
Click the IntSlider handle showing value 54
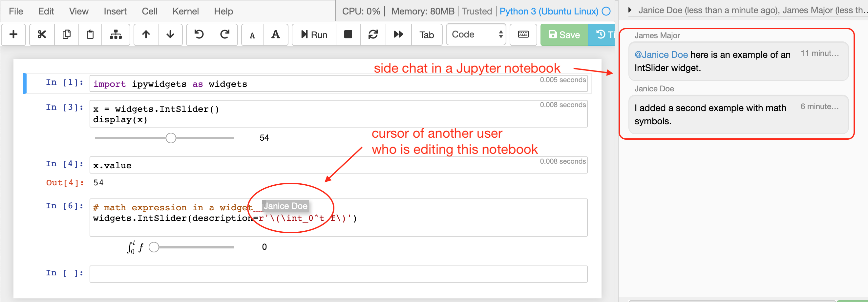(171, 138)
